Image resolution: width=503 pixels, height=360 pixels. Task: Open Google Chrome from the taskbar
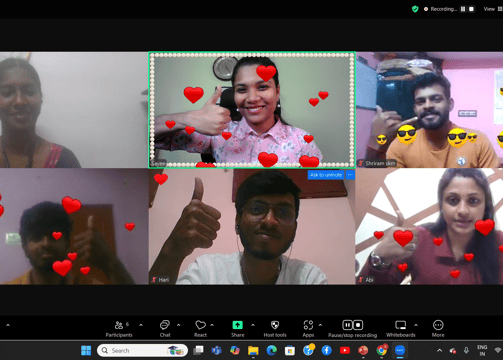pos(381,350)
